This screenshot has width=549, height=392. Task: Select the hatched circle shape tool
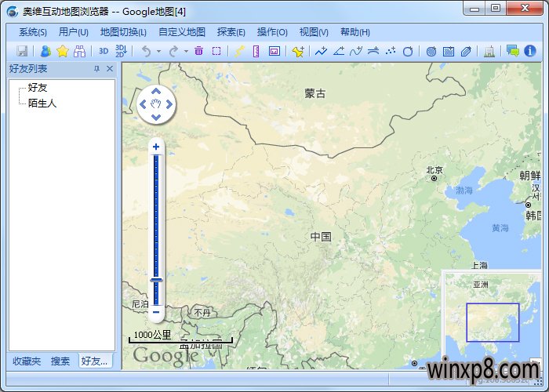point(431,52)
